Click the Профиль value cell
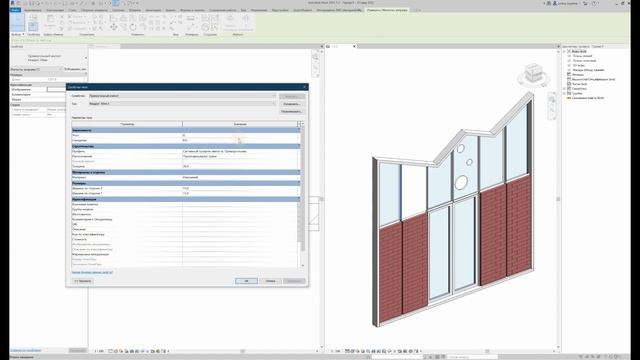The width and height of the screenshot is (640, 360). point(240,151)
